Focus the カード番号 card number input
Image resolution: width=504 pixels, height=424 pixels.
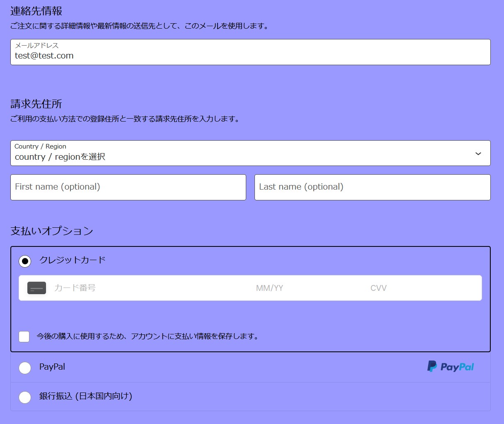tap(149, 288)
